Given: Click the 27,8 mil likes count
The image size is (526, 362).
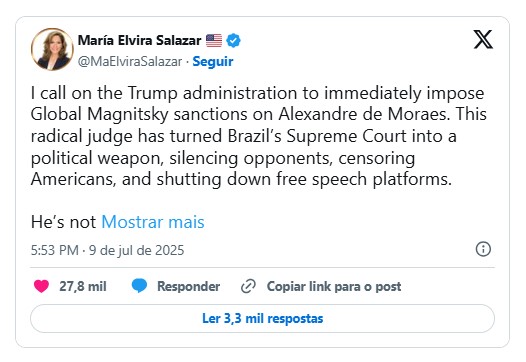Looking at the screenshot, I should click(83, 287).
